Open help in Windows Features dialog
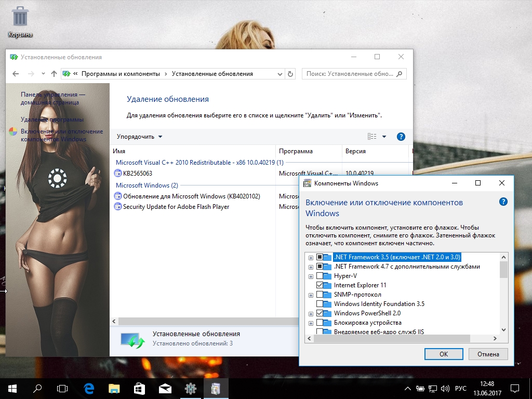The width and height of the screenshot is (532, 399). coord(503,202)
